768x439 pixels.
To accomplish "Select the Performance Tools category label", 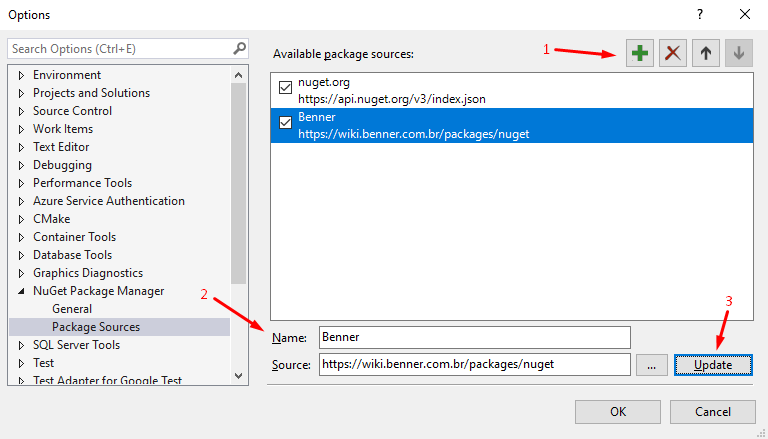I will [x=82, y=183].
